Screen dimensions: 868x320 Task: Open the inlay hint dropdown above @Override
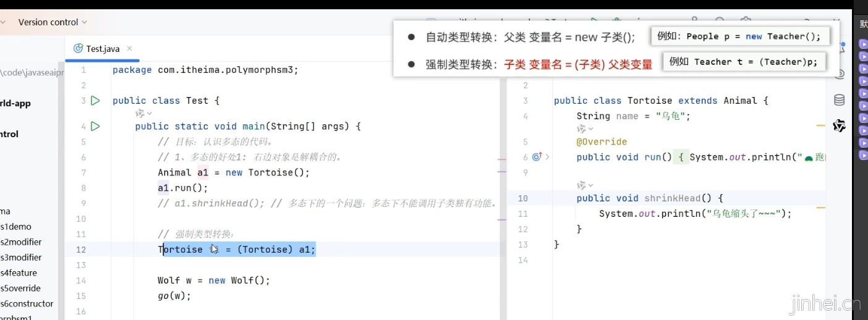(x=584, y=129)
